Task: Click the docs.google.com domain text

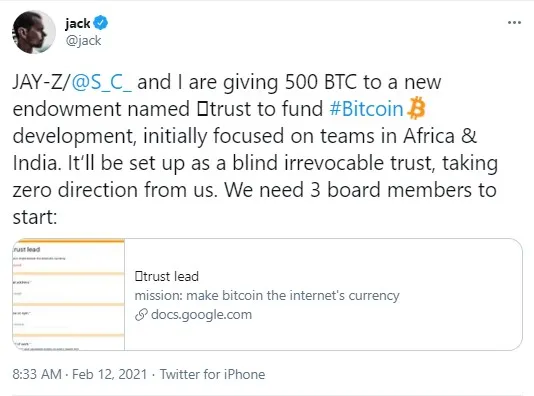Action: click(201, 315)
